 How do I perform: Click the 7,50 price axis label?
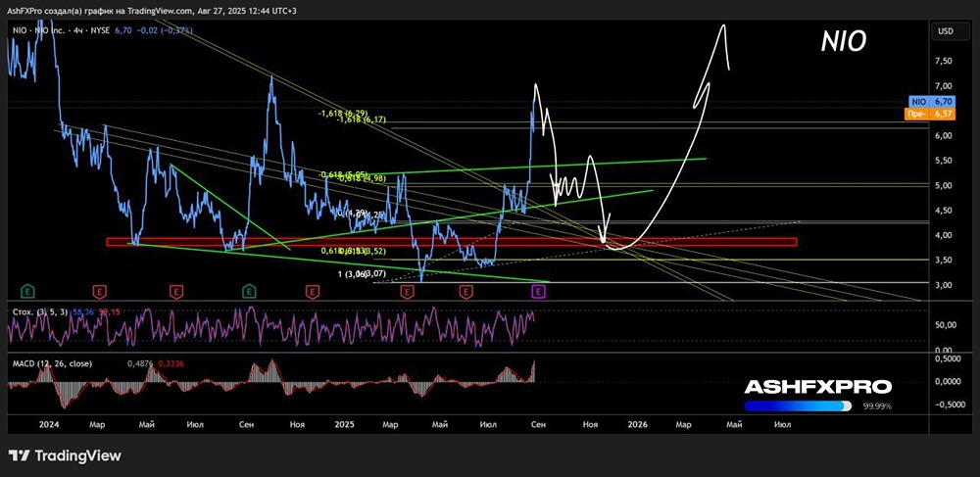945,61
